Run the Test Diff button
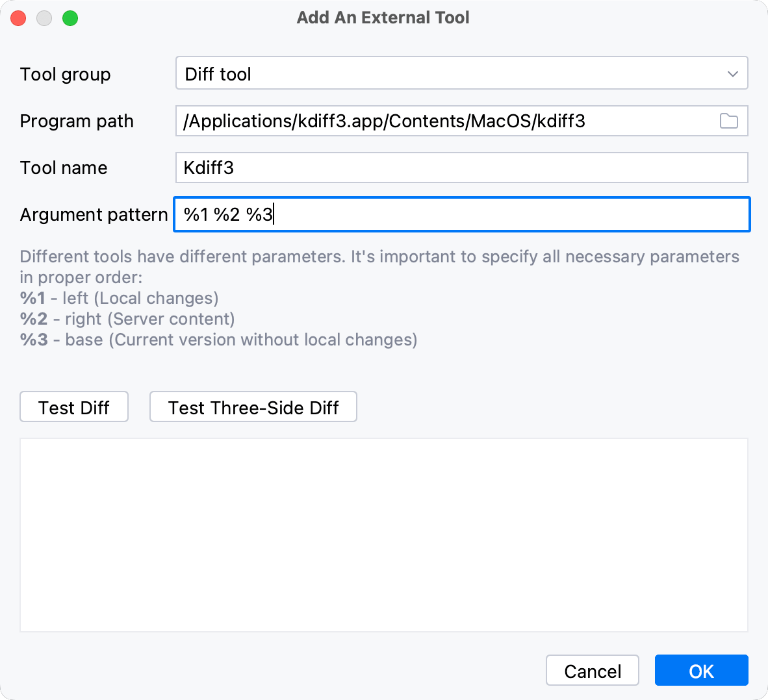This screenshot has width=768, height=700. (73, 407)
